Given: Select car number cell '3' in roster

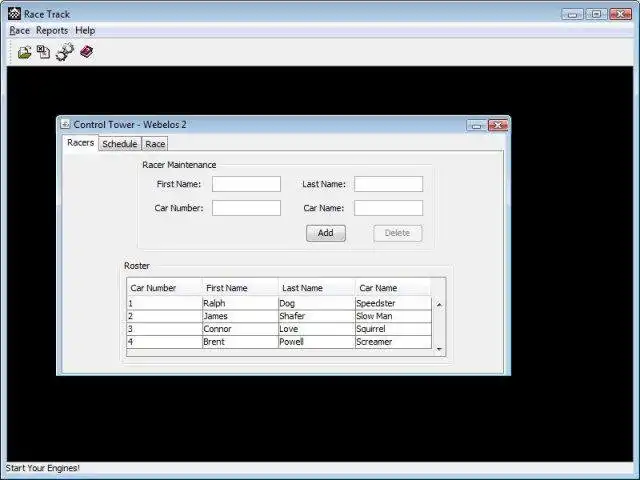Looking at the screenshot, I should [164, 329].
